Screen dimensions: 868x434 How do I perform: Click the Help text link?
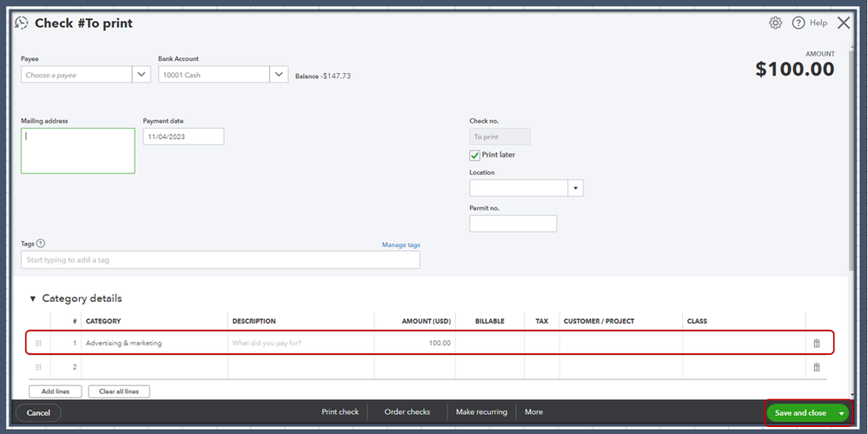point(818,23)
